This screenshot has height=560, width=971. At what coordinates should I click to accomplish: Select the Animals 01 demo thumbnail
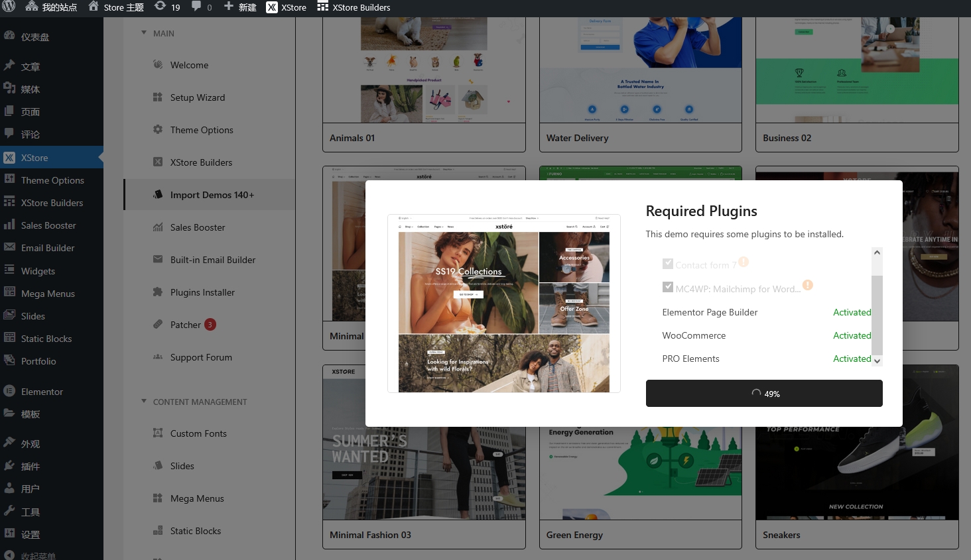click(424, 70)
